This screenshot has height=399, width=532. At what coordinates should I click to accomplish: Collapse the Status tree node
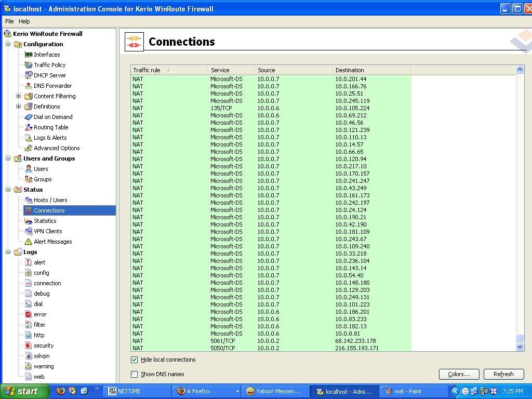tap(8, 190)
